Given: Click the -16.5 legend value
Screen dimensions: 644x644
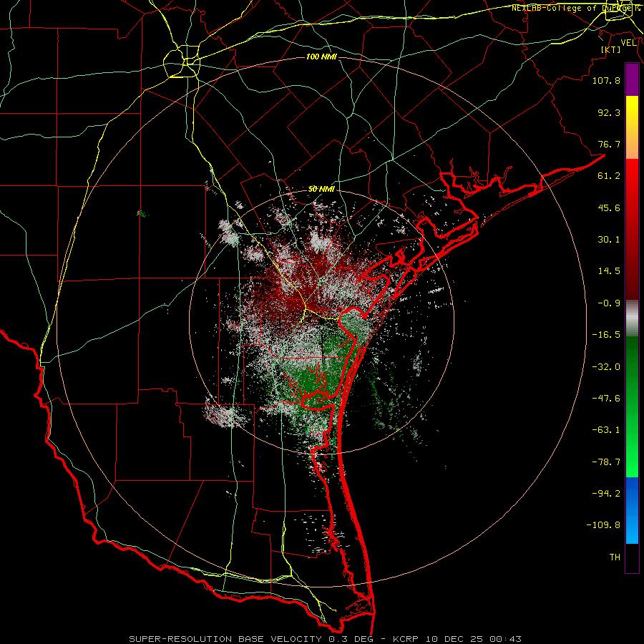Looking at the screenshot, I should [x=606, y=335].
